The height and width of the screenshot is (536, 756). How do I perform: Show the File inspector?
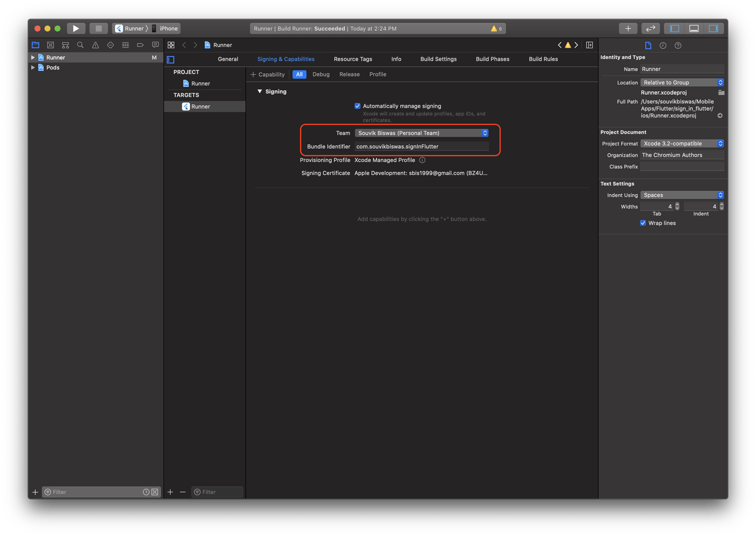coord(648,46)
